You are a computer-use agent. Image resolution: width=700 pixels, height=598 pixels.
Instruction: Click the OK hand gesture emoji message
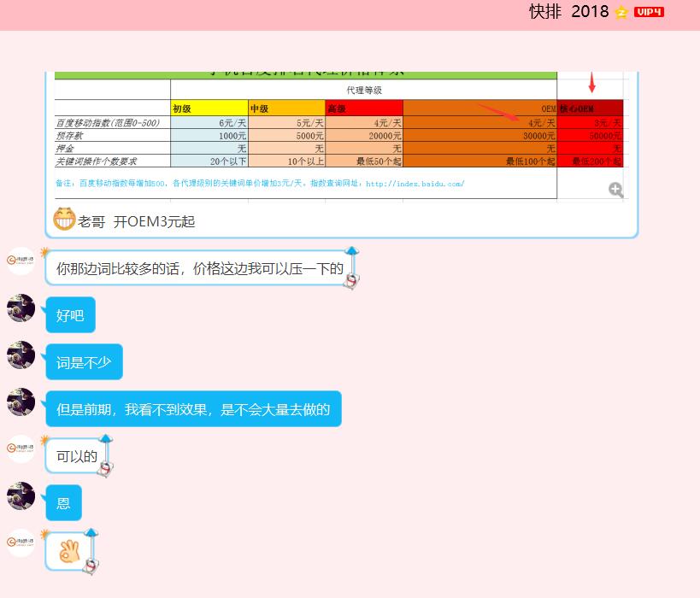(69, 552)
